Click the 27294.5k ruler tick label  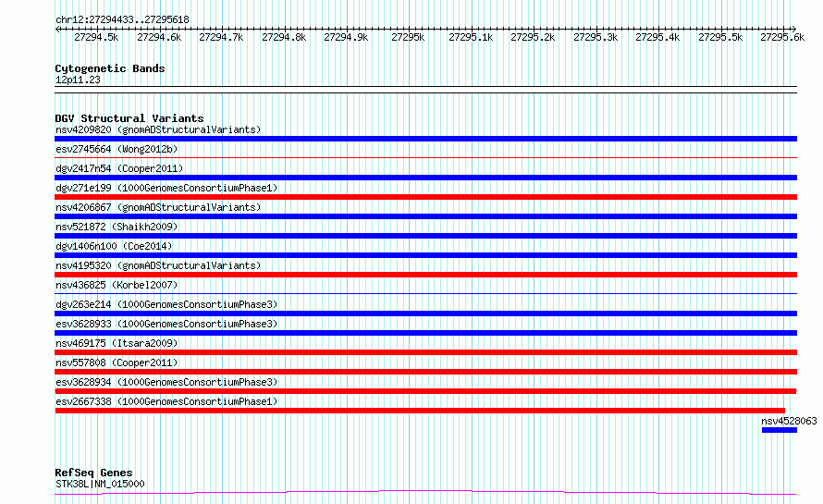tap(96, 37)
